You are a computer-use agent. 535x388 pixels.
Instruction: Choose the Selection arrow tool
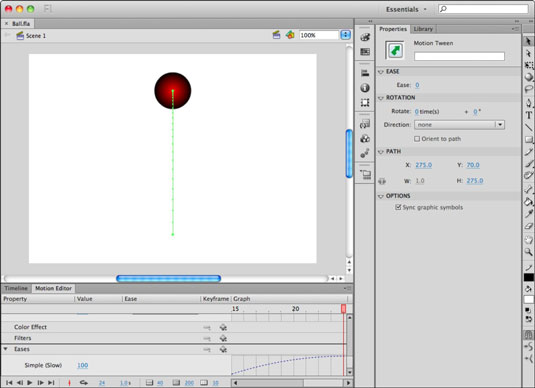tap(529, 41)
